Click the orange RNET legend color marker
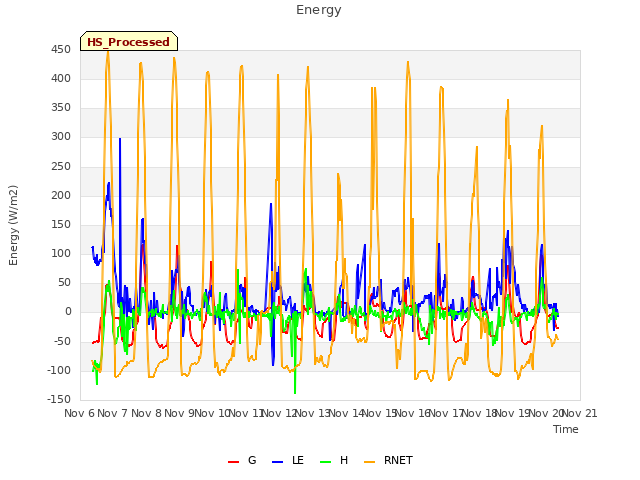Screen dimensions: 640x480 coord(369,462)
